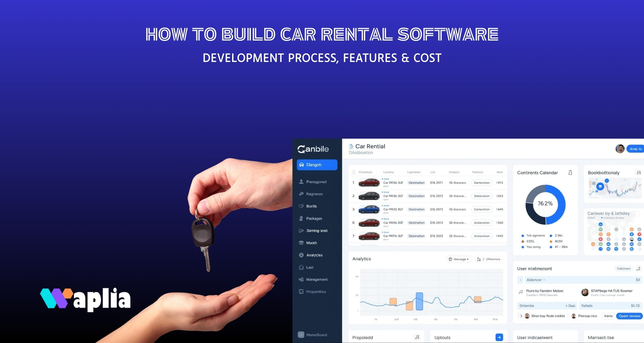This screenshot has height=343, width=644.
Task: Select the Bails icon in the sidebar
Action: click(x=301, y=206)
